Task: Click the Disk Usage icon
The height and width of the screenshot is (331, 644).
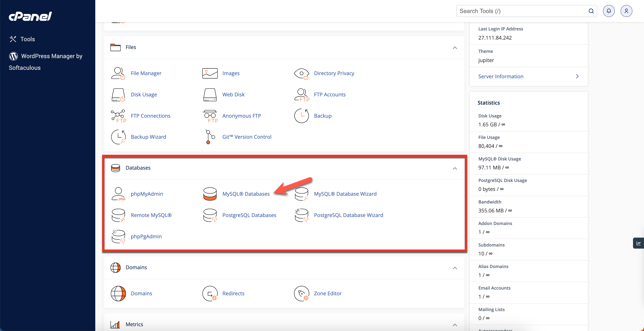Action: point(118,95)
